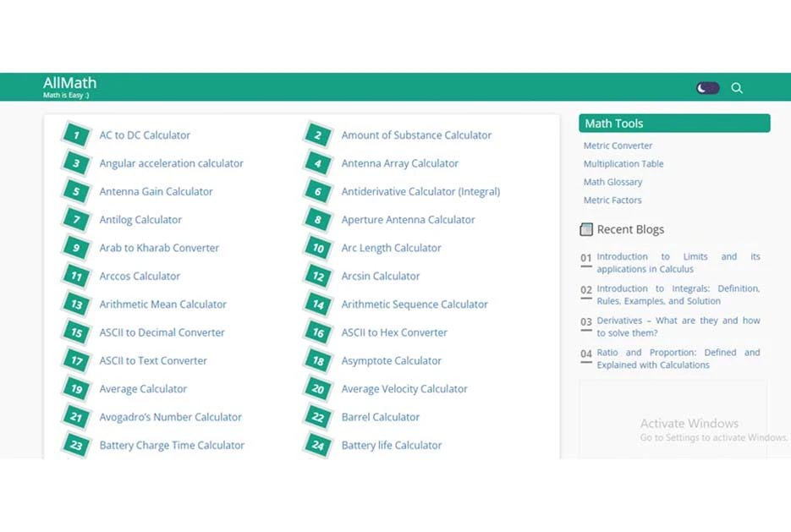Click the number 1 badge icon
The height and width of the screenshot is (532, 791).
coord(76,135)
